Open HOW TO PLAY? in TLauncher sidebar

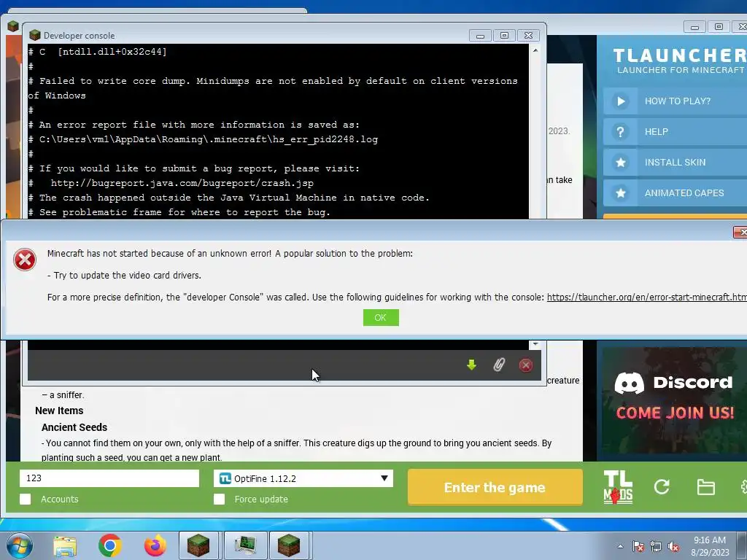click(675, 101)
